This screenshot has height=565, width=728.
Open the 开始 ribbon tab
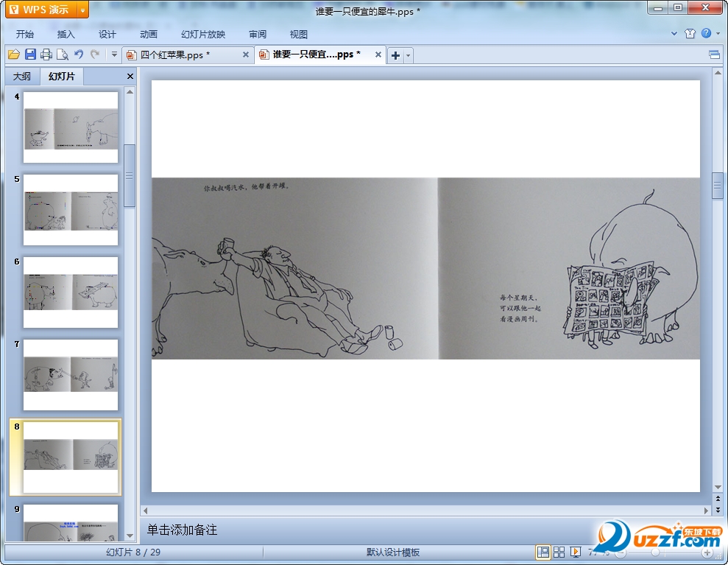pos(24,34)
